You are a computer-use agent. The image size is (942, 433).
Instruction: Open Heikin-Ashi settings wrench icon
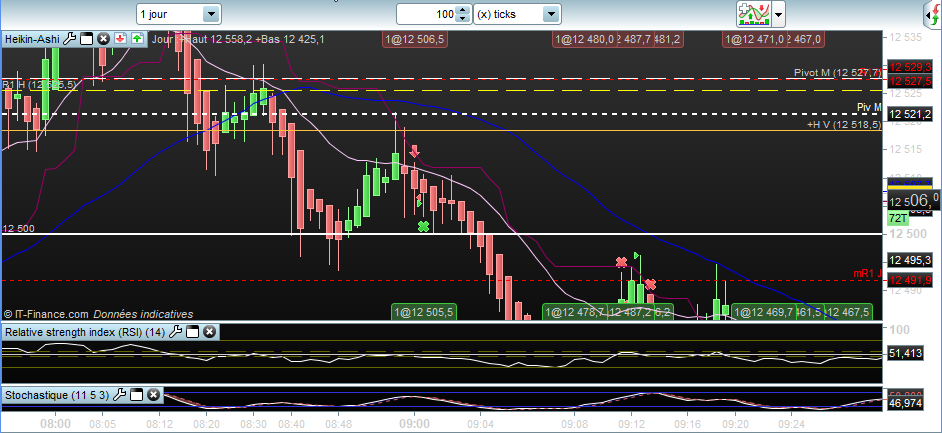click(x=69, y=39)
